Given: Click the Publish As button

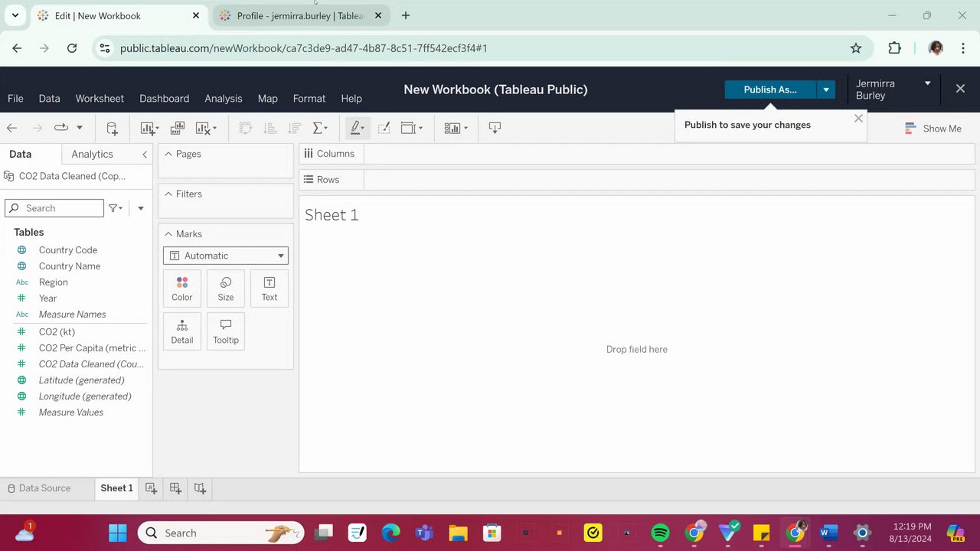Looking at the screenshot, I should (770, 90).
